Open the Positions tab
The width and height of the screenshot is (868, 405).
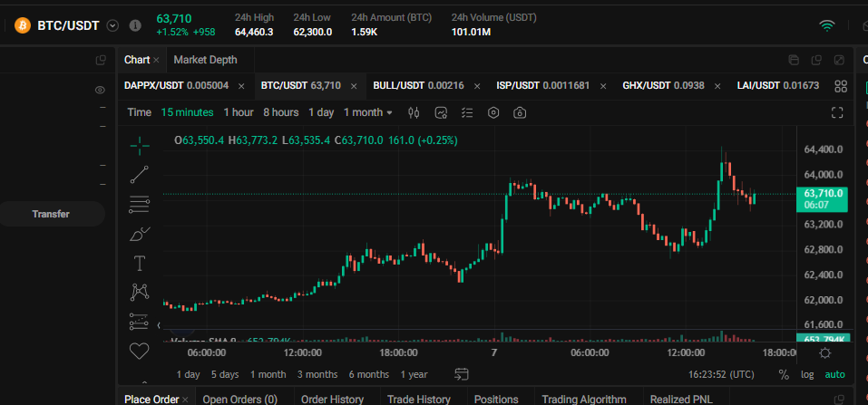click(496, 399)
